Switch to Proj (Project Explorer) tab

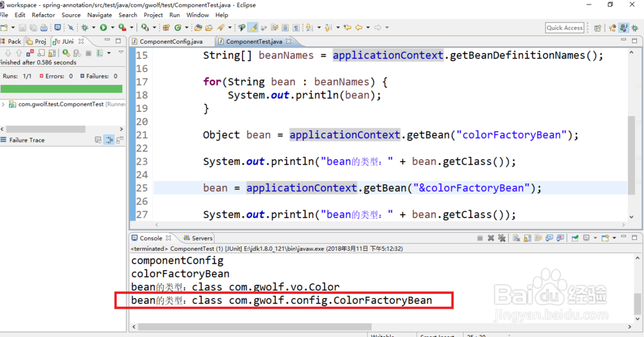tap(36, 41)
